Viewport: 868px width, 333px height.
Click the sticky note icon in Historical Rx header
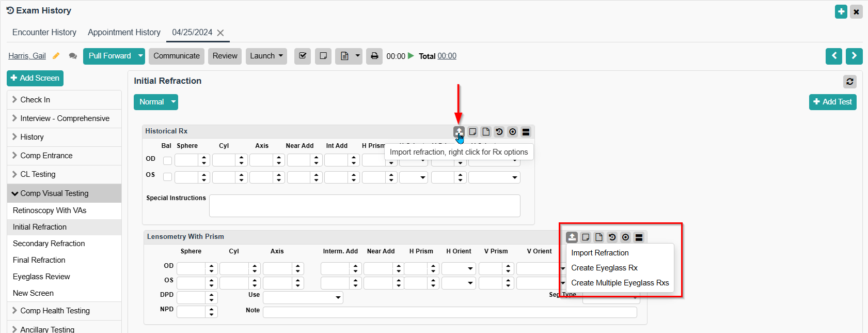472,132
